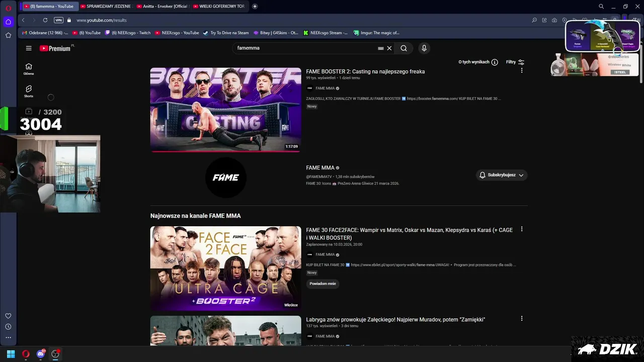Open the FACE 2 FACE Ultra Cage thumbnail
Image resolution: width=644 pixels, height=362 pixels.
[x=225, y=268]
